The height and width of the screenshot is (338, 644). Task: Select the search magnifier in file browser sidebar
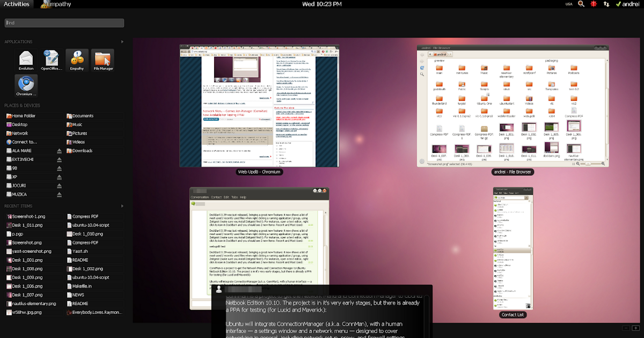pyautogui.click(x=421, y=74)
